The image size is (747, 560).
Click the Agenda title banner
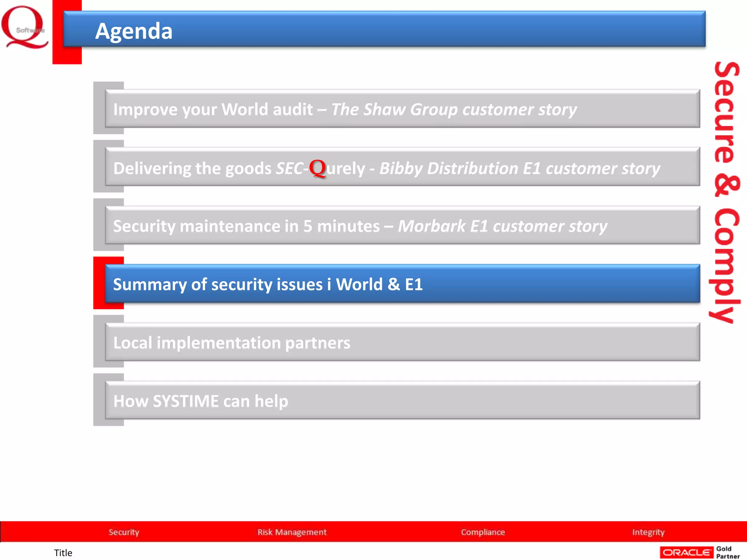(384, 29)
